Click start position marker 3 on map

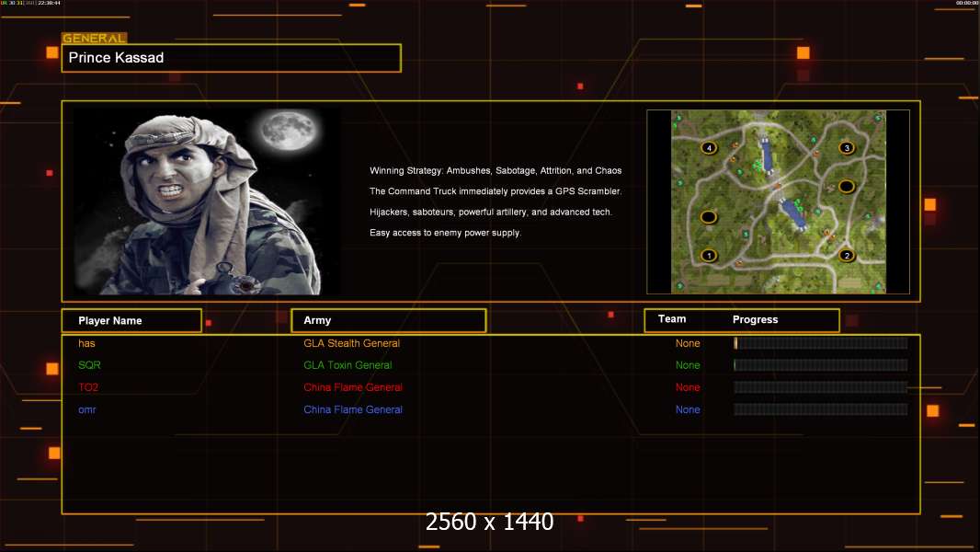tap(847, 148)
